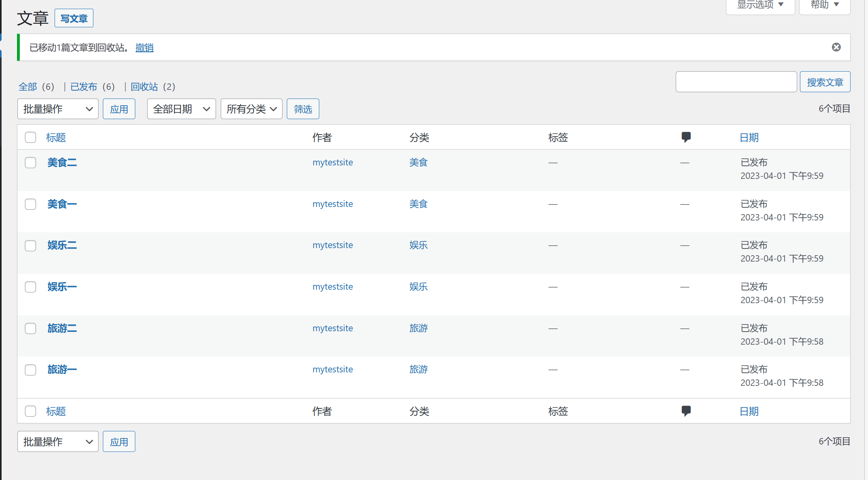Show the 已发布 published posts filter

tap(83, 87)
